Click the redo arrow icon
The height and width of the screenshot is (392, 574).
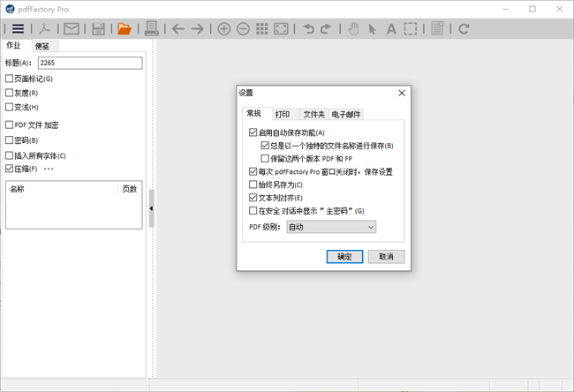tap(326, 28)
